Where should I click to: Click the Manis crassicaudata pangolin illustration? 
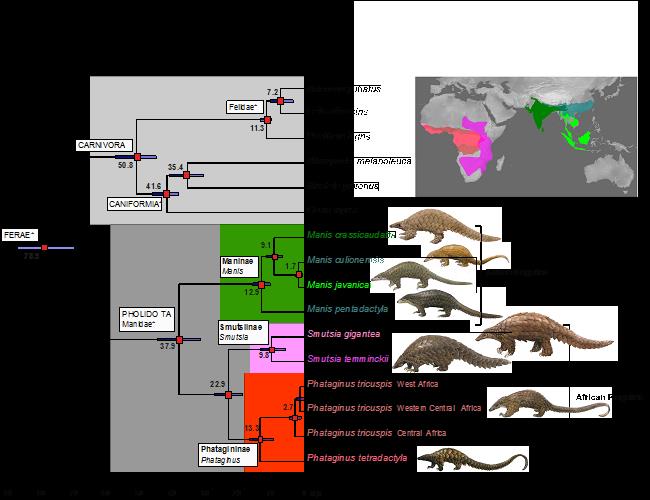tap(432, 225)
